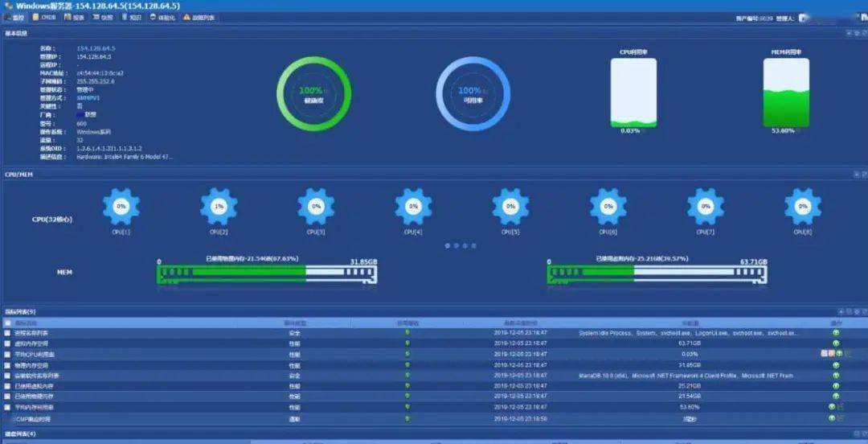Check the select-all checkbox in metric table header
868x444 pixels.
pyautogui.click(x=8, y=323)
